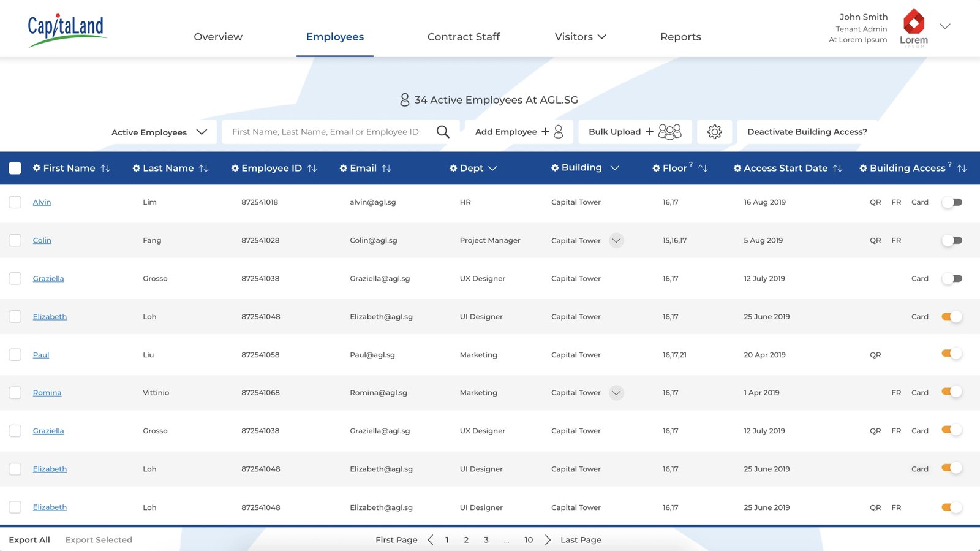
Task: Open Alvin's employee profile link
Action: [x=42, y=202]
